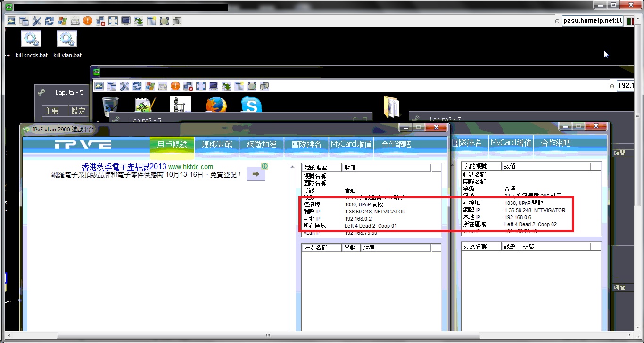Viewport: 644px width, 343px height.
Task: Open MyCard增值 tab in front IPvE window
Action: [x=351, y=145]
